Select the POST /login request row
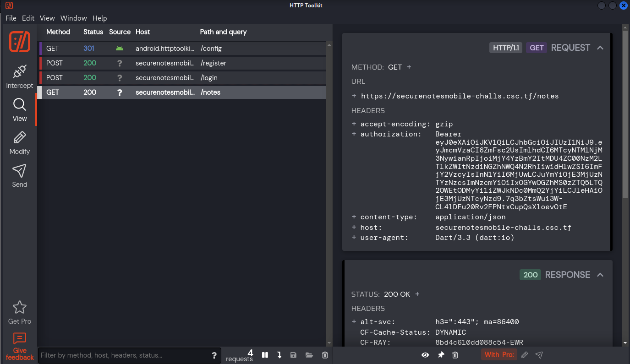 tap(183, 78)
